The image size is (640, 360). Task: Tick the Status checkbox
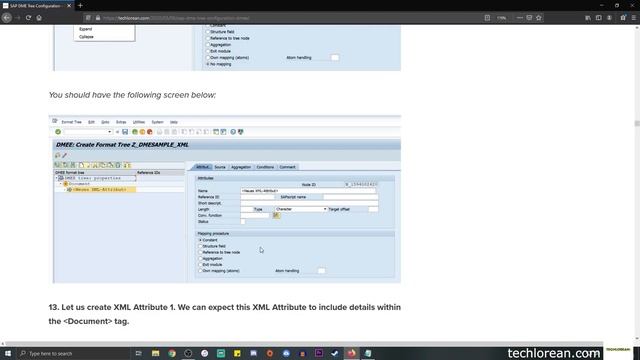click(243, 222)
